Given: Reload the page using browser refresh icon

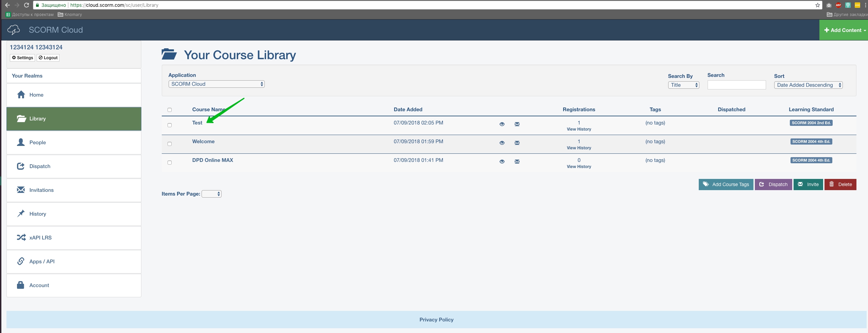Looking at the screenshot, I should (x=27, y=5).
